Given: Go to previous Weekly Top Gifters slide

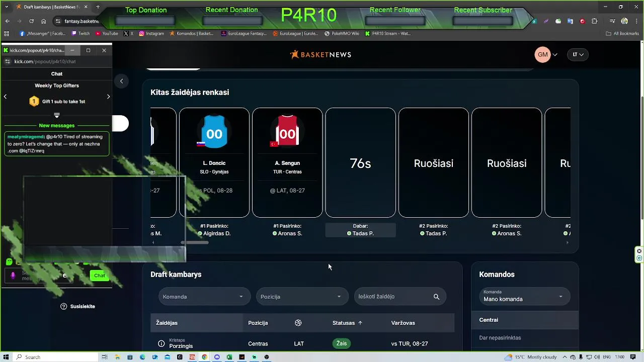Looking at the screenshot, I should coord(5,97).
